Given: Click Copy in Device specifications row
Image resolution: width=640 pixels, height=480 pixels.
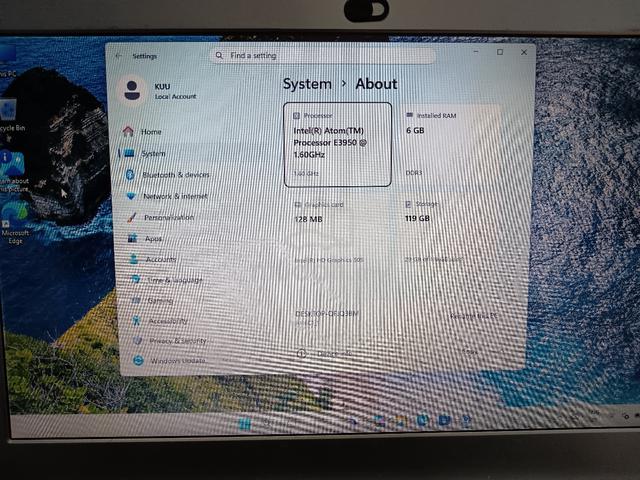Looking at the screenshot, I should pos(470,351).
